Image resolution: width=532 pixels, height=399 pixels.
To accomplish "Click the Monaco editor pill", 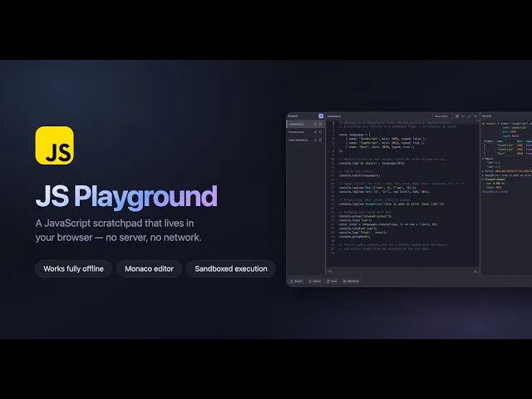I will [150, 268].
